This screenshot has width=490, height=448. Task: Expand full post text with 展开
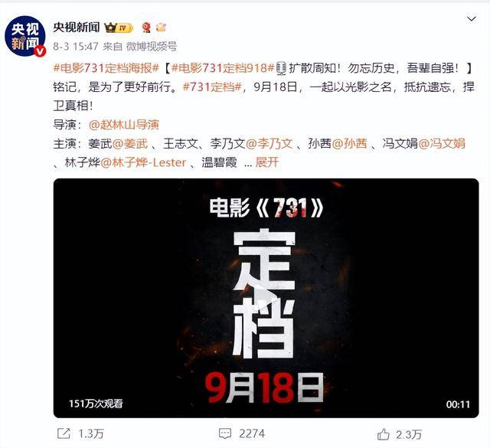coord(267,162)
